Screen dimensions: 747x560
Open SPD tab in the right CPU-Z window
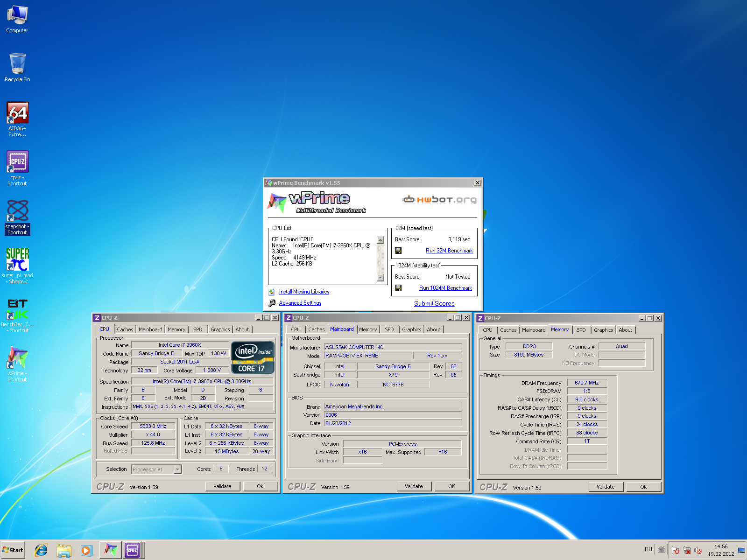coord(581,330)
